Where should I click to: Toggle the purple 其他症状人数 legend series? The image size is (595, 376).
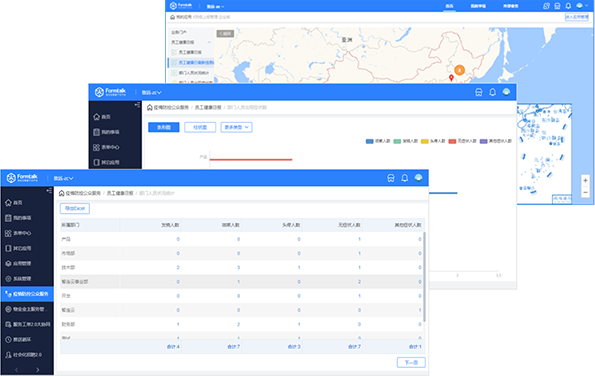496,141
